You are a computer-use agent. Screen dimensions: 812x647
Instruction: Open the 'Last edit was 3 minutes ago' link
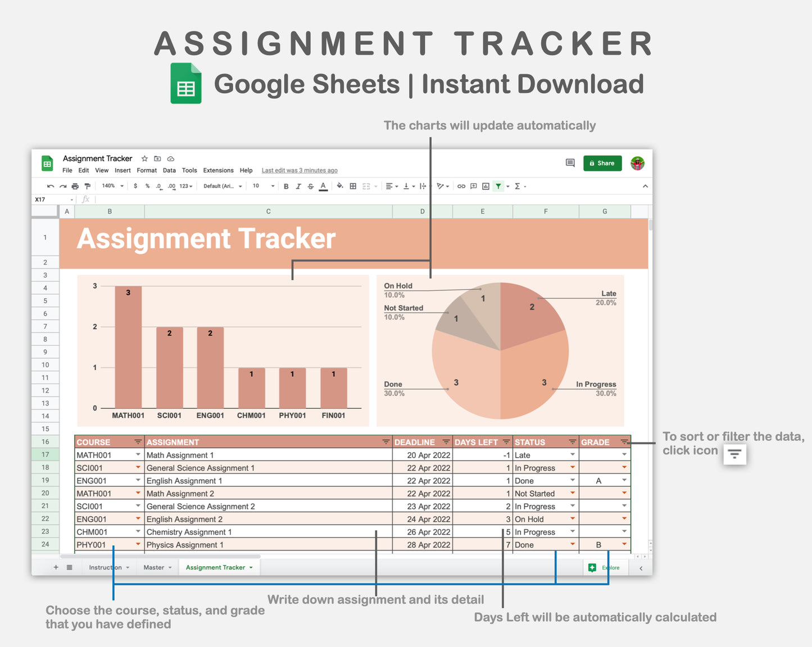tap(300, 171)
